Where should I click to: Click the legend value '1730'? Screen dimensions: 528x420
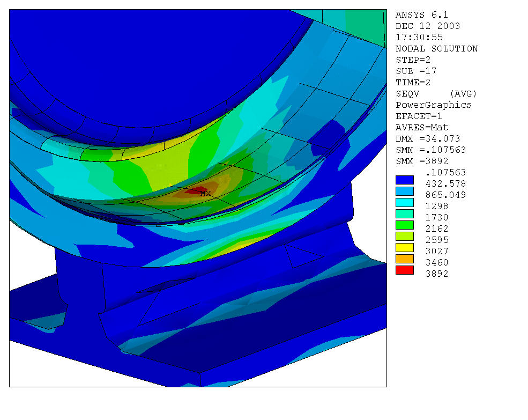point(437,217)
